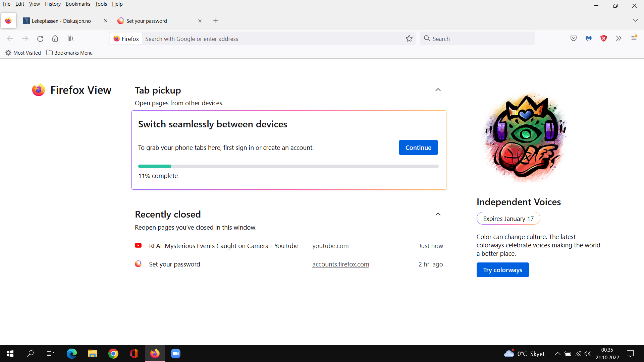Open the File menu
Image resolution: width=644 pixels, height=362 pixels.
(6, 4)
